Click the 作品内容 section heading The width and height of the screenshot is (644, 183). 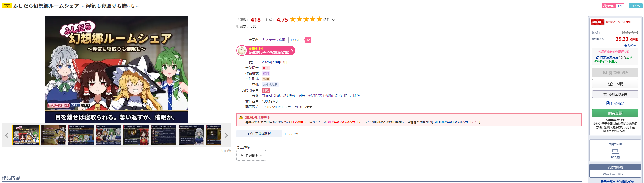point(11,178)
